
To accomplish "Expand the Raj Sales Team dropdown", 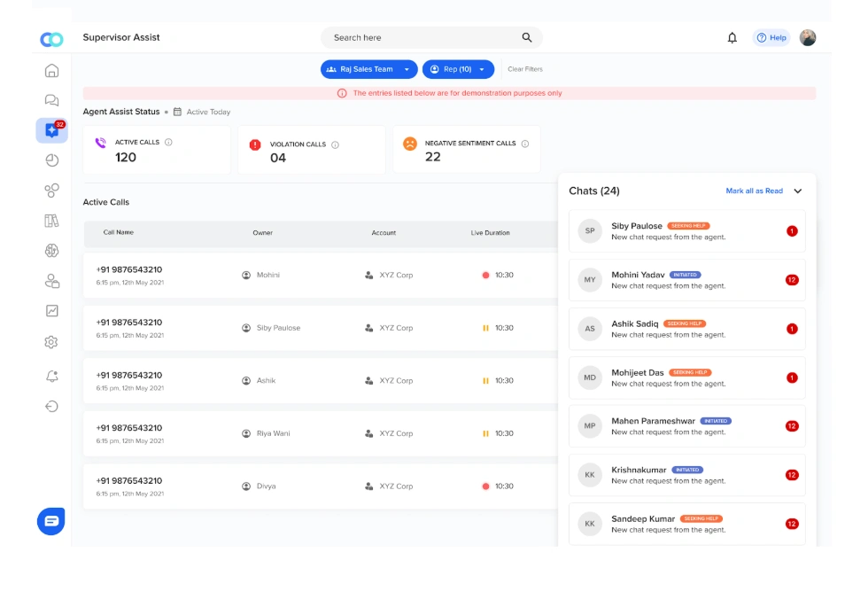I will tap(368, 69).
